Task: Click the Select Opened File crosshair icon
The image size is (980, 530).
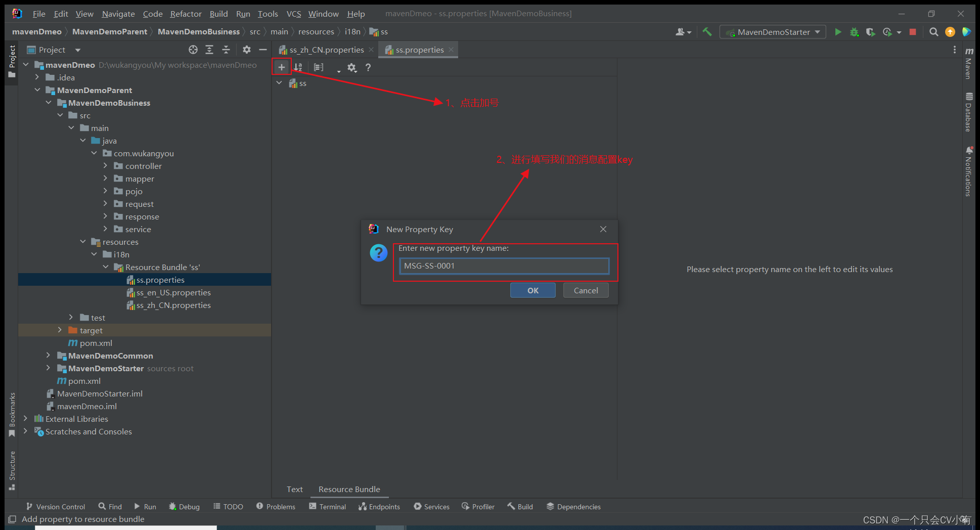Action: coord(193,50)
